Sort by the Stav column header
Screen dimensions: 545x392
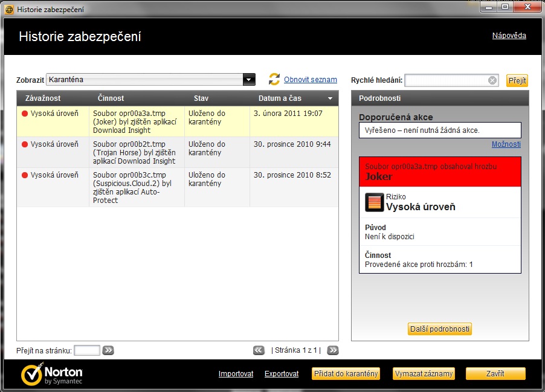tap(201, 98)
